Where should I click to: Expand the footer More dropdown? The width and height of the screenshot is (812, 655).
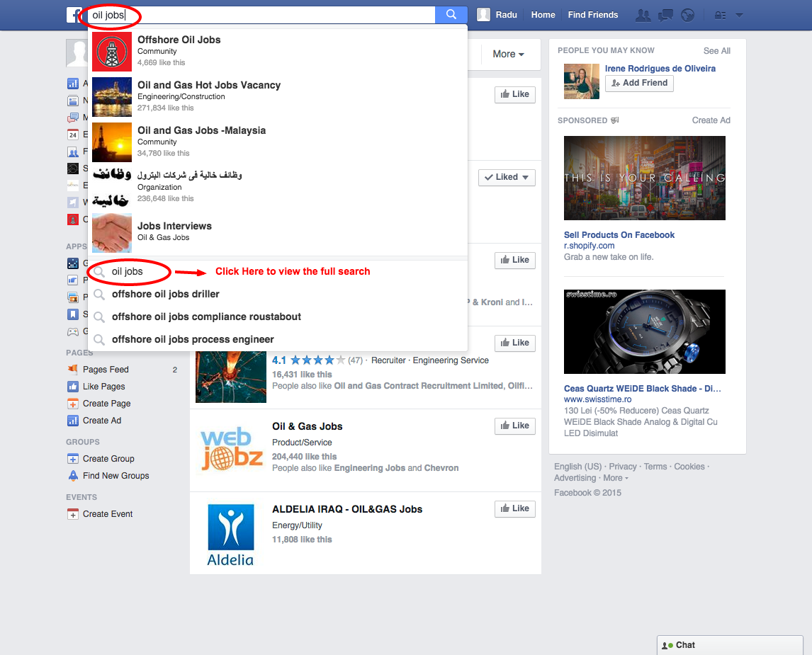pos(615,478)
